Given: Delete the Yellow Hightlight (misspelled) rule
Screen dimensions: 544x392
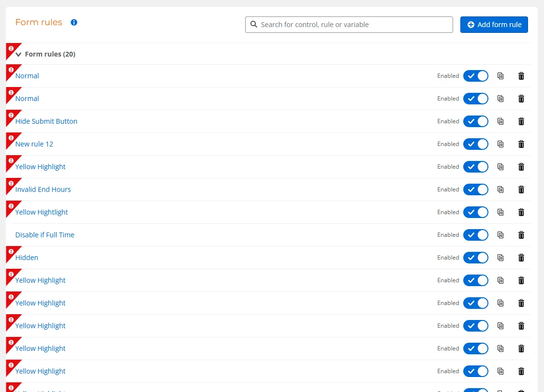Looking at the screenshot, I should [521, 212].
